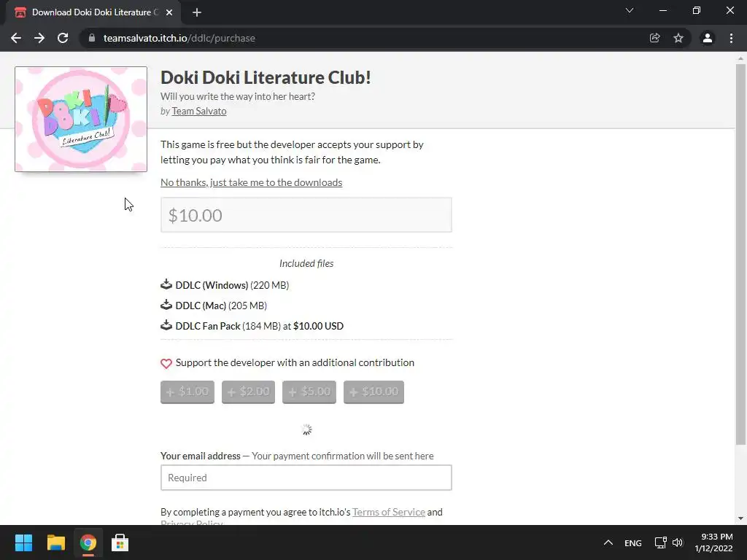Open the Windows Start menu
This screenshot has height=560, width=747.
[x=23, y=542]
